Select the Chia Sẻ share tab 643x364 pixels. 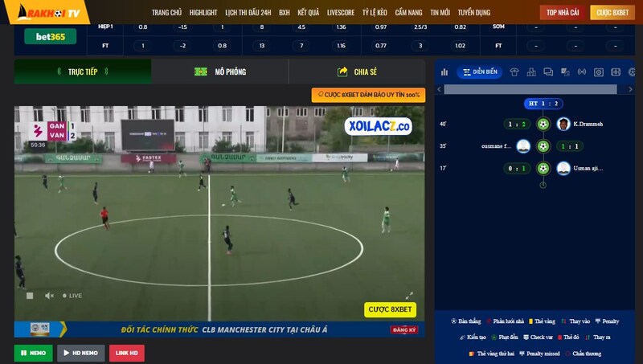(357, 72)
